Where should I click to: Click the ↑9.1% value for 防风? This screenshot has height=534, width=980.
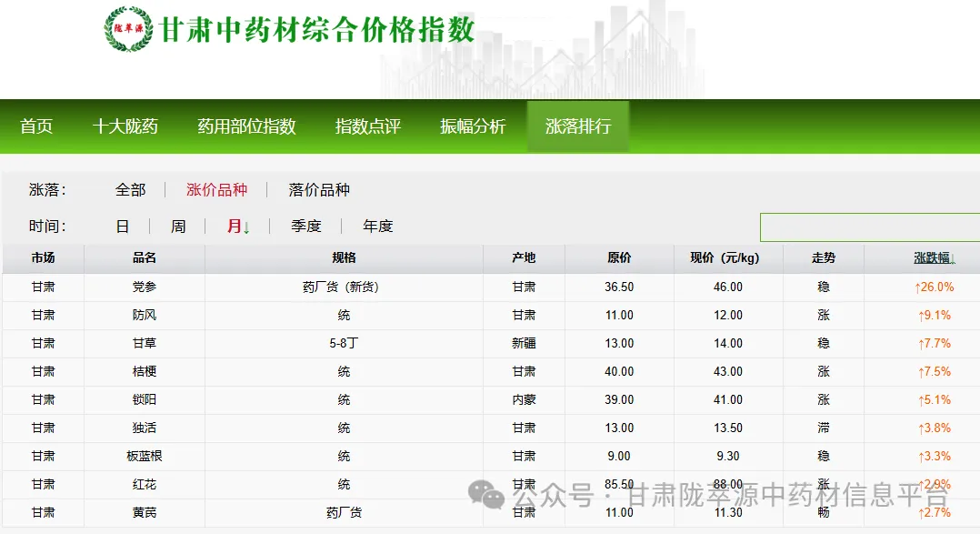click(x=935, y=315)
